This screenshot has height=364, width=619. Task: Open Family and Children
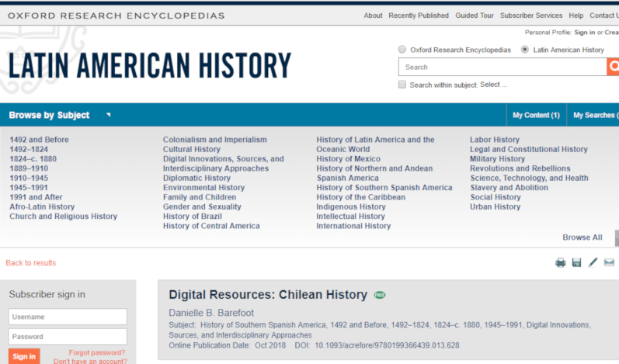pos(200,197)
